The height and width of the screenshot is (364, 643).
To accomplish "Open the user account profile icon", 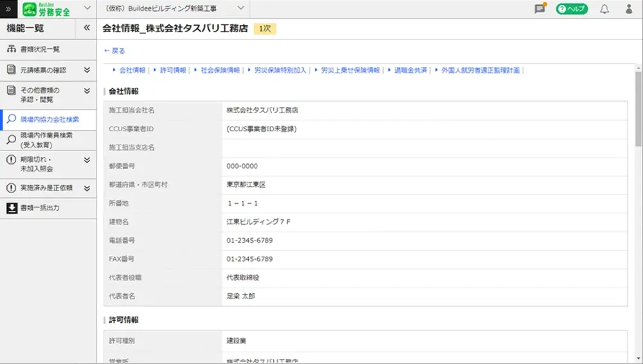I will 629,9.
